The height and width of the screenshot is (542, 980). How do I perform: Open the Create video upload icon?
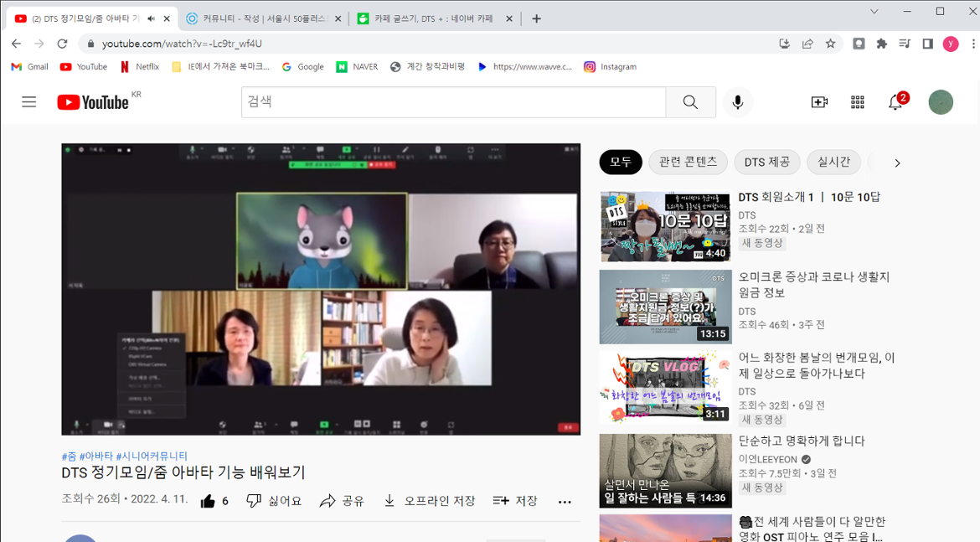point(819,101)
